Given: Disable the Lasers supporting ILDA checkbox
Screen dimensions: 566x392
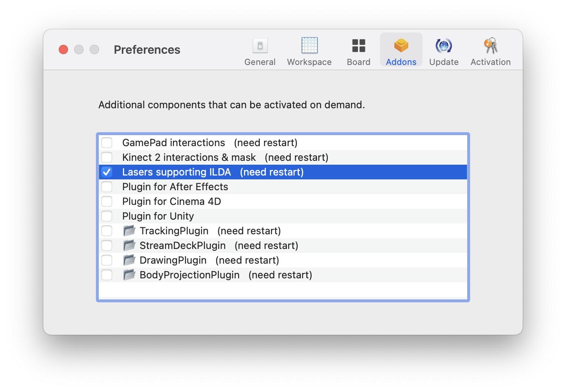Looking at the screenshot, I should click(x=107, y=172).
